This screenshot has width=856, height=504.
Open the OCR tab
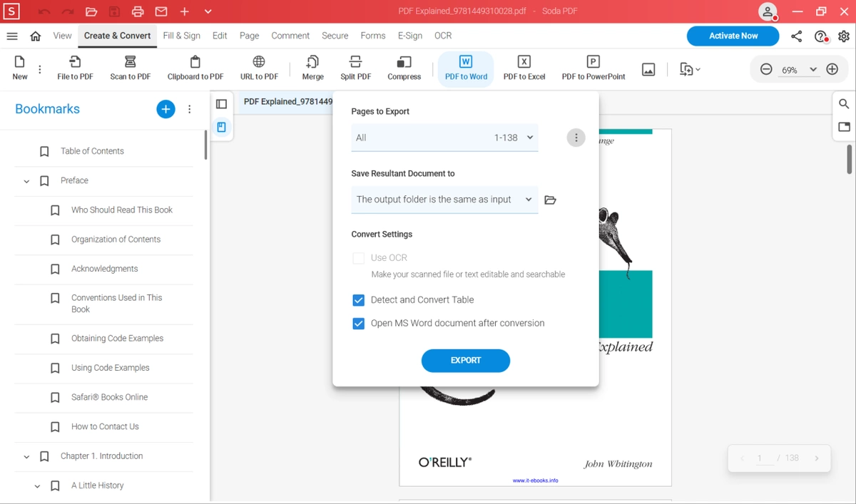(443, 36)
